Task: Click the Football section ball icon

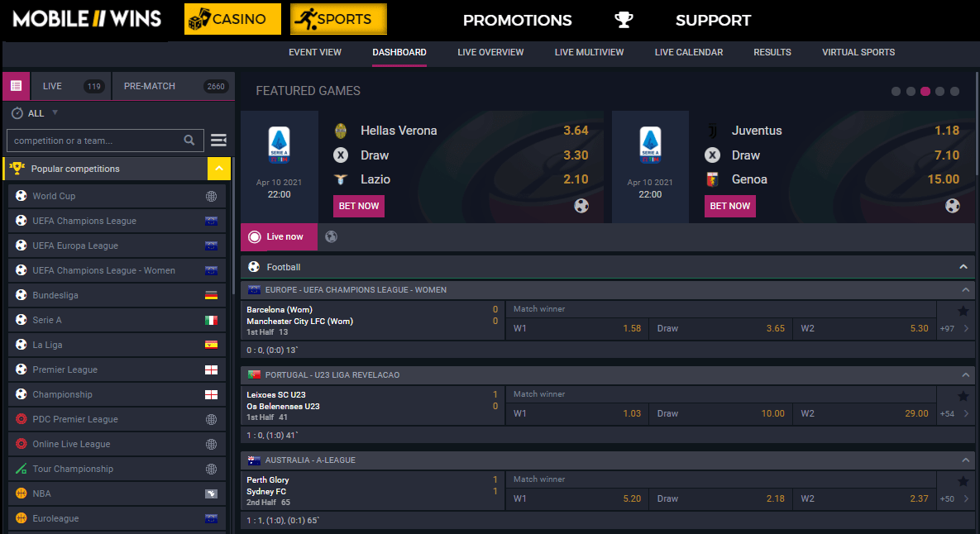Action: (x=254, y=267)
